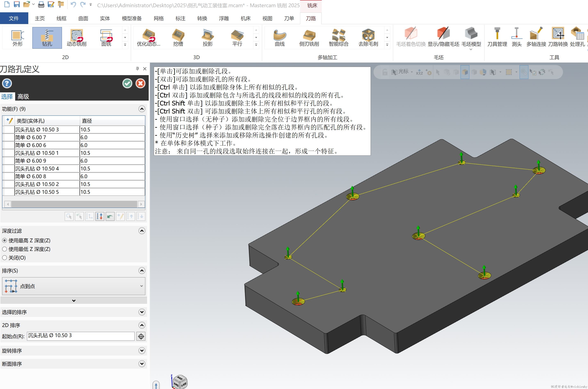Select the 优化动态 3D toolpath icon

[148, 38]
